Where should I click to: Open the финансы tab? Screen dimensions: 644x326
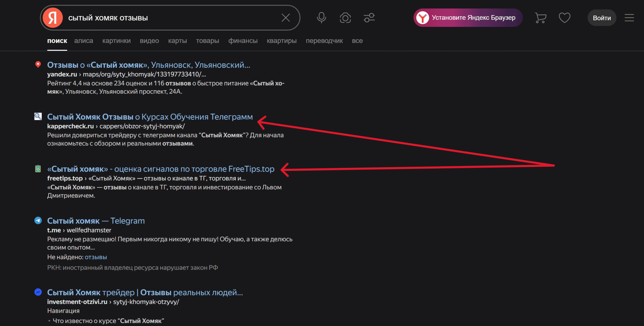coord(243,41)
